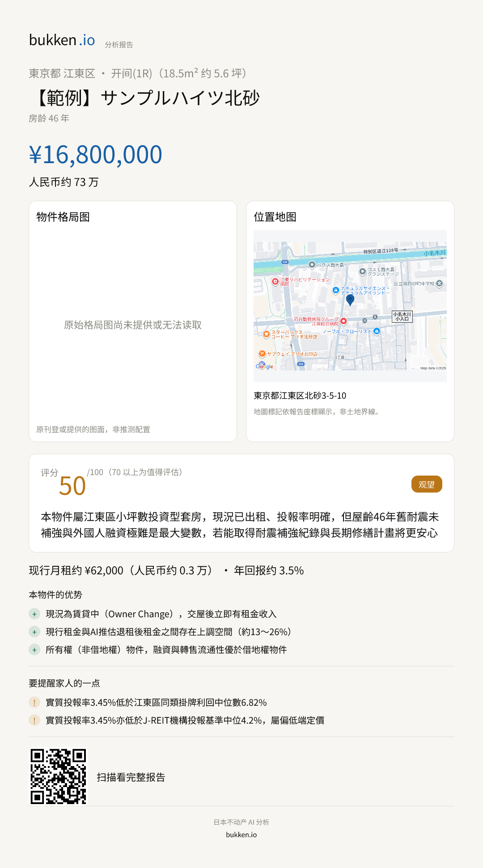Viewport: 483px width, 868px height.
Task: Click the red hospital marker 江東リハビリテーション病院
Action: pos(275,282)
